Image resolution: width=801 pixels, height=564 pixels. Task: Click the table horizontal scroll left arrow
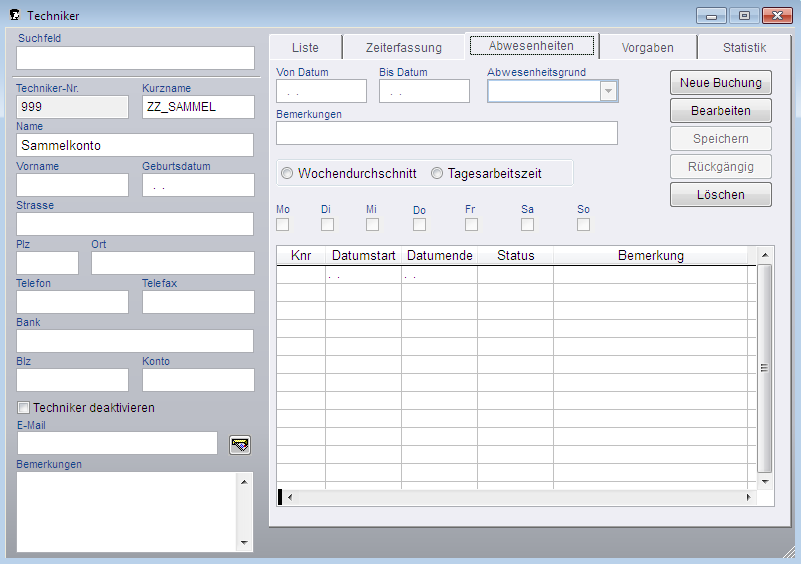click(x=290, y=497)
